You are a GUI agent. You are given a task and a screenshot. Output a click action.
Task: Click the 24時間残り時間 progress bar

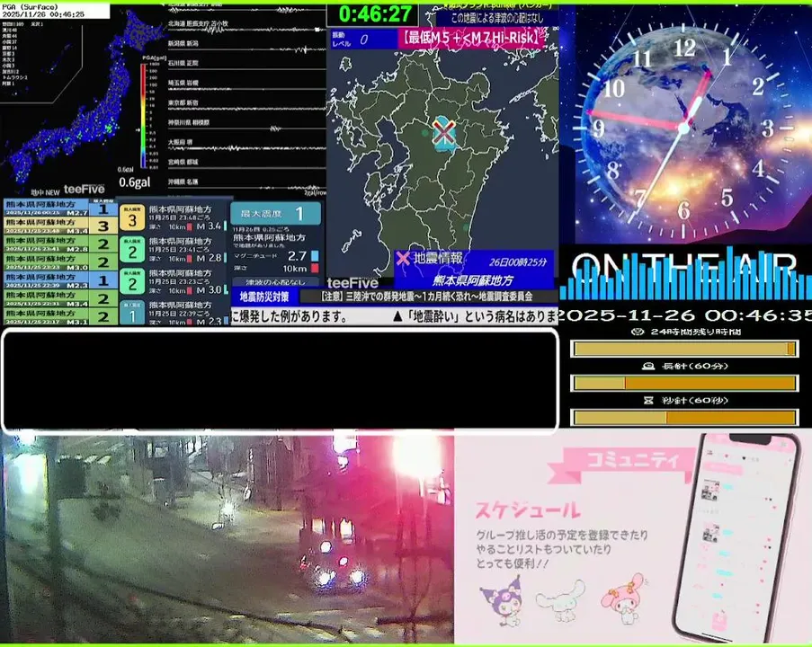(684, 349)
